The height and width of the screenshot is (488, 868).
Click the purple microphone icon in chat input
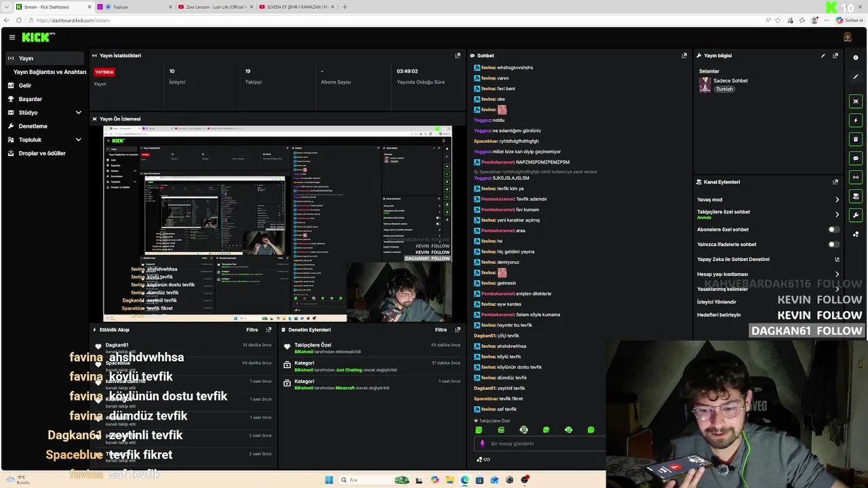pos(482,443)
